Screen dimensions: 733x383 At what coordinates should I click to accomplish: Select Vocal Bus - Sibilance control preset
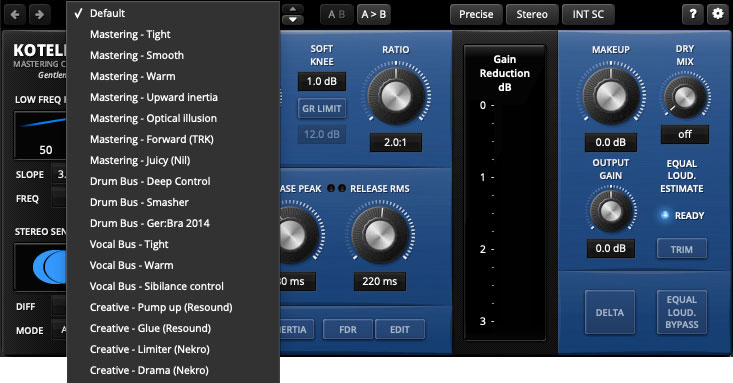(x=173, y=286)
